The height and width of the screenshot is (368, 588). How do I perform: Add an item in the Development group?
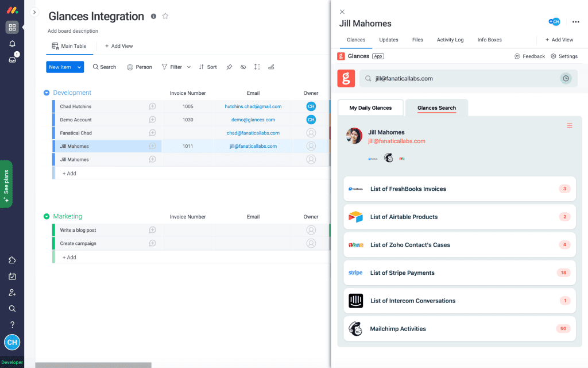(x=69, y=174)
